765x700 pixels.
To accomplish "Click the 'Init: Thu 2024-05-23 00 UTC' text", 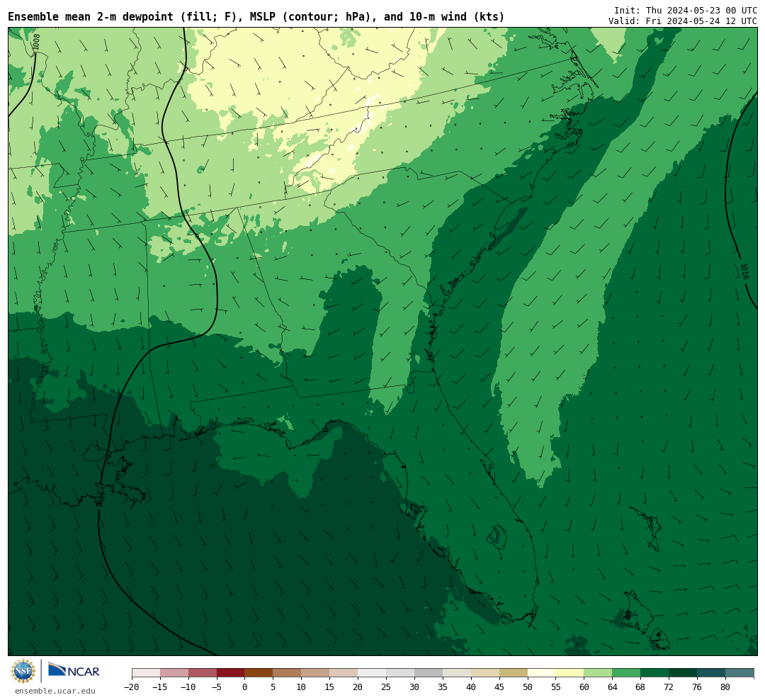I will (686, 10).
